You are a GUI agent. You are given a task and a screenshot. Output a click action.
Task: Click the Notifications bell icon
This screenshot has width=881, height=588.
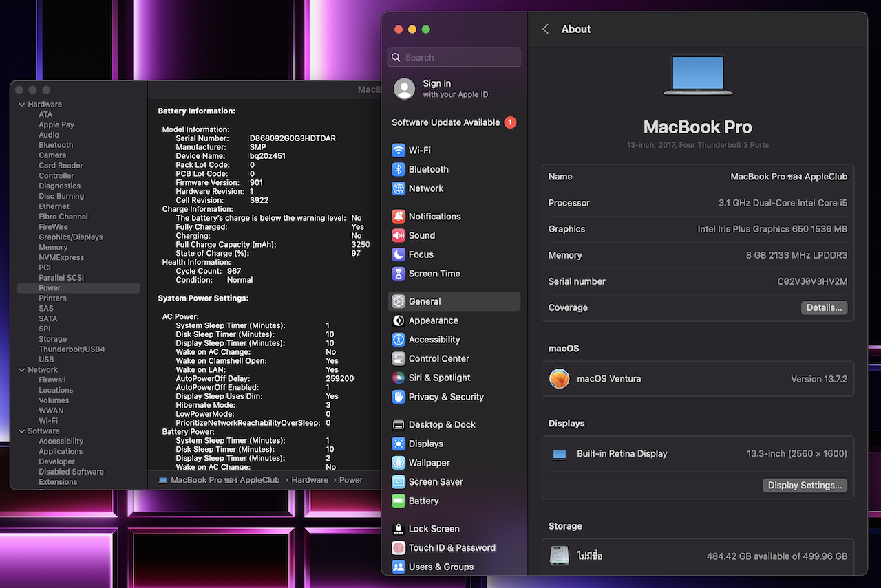[x=399, y=216]
